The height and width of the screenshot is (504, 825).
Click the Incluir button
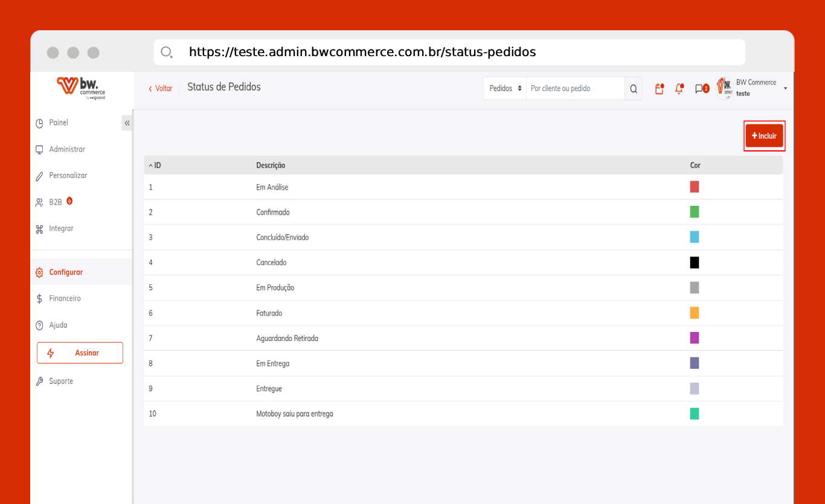[x=764, y=136]
